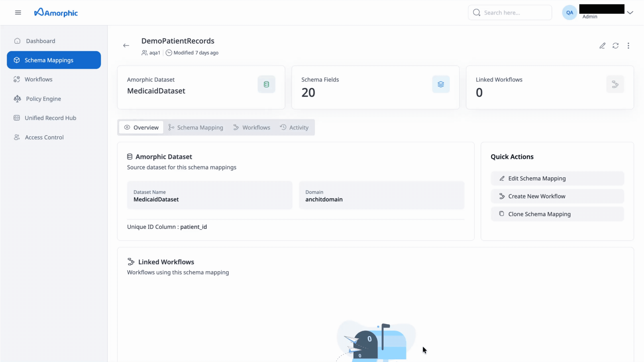Viewport: 644px width, 362px height.
Task: Refresh the schema mapping details
Action: [x=615, y=46]
